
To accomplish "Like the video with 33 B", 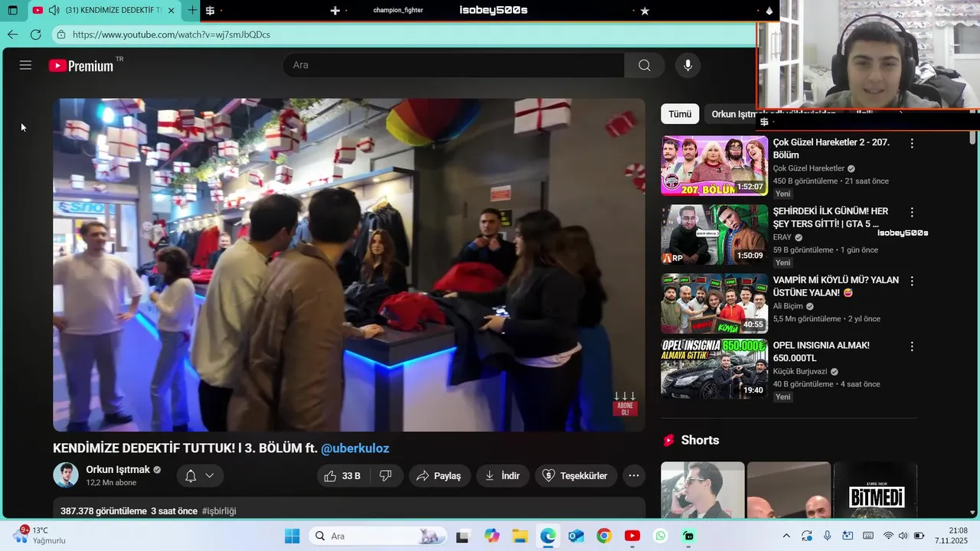I will click(x=343, y=476).
